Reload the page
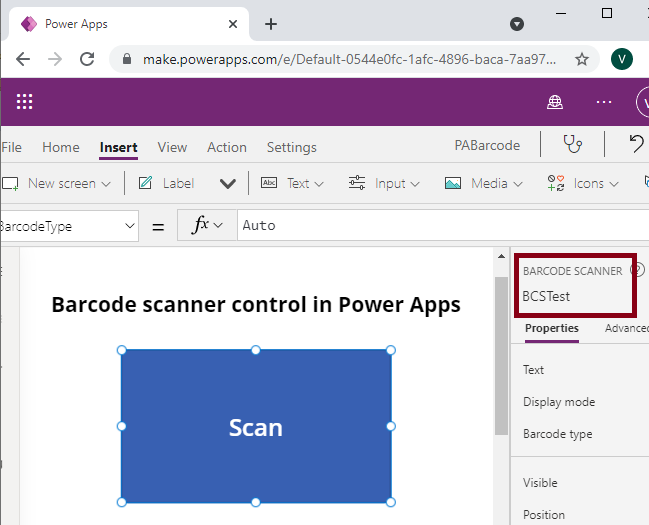Viewport: 649px width, 525px height. click(87, 59)
